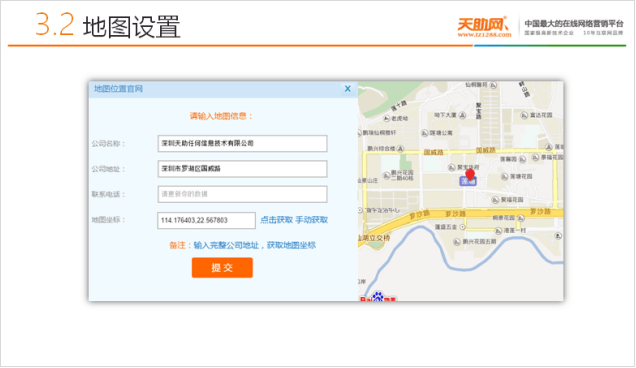636x368 pixels.
Task: Click the 富达花园 building icon on map
Action: pyautogui.click(x=524, y=116)
